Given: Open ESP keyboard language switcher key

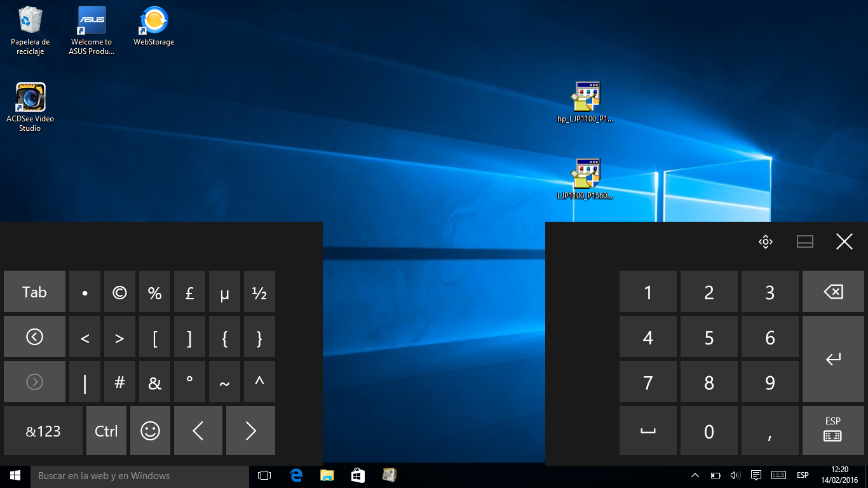Looking at the screenshot, I should coord(832,430).
